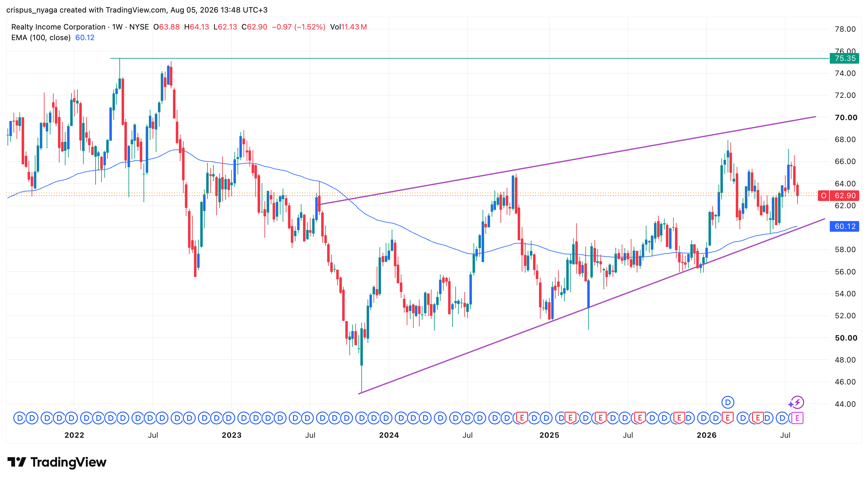The height and width of the screenshot is (481, 868).
Task: Click the bold 70.00 price axis label
Action: coord(846,117)
